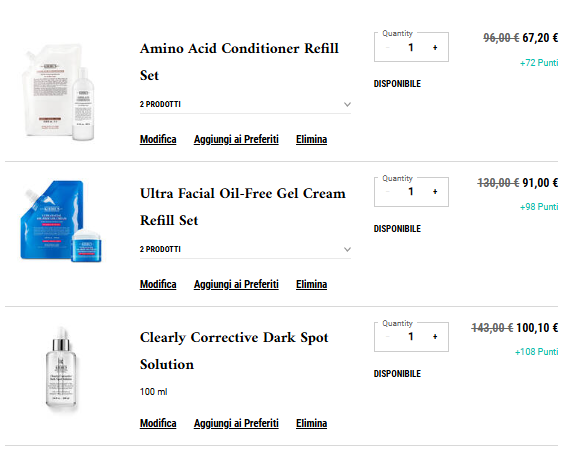Image resolution: width=571 pixels, height=450 pixels.
Task: Add Ultra Facial Gel Cream to Preferiti
Action: pos(236,284)
